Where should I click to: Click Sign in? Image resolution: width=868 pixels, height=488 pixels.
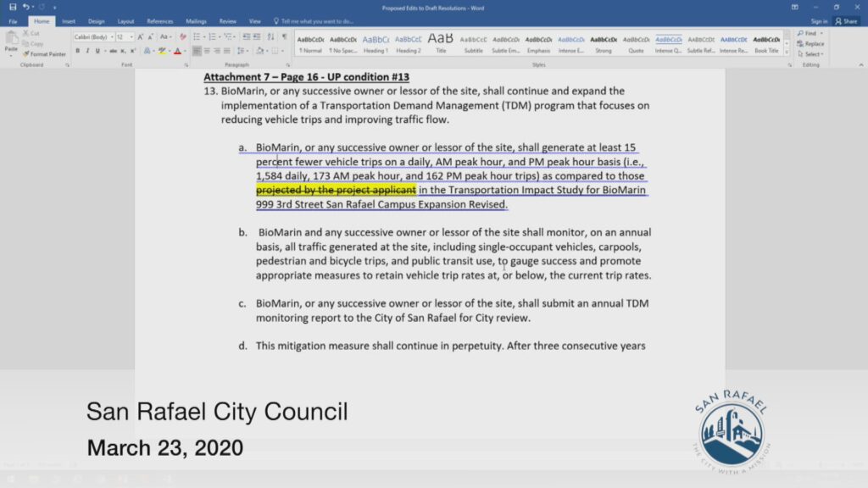pyautogui.click(x=819, y=21)
